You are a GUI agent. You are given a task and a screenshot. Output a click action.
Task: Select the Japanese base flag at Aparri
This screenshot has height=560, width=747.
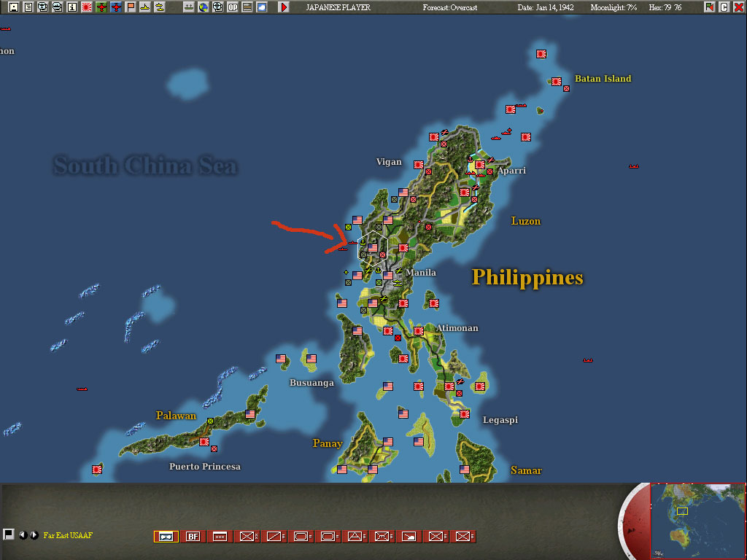(480, 165)
